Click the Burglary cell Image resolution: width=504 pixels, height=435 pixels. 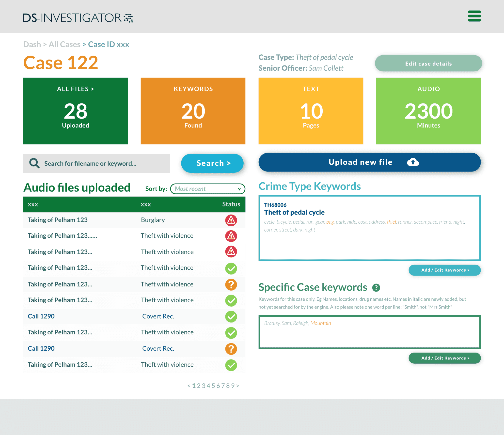point(153,220)
